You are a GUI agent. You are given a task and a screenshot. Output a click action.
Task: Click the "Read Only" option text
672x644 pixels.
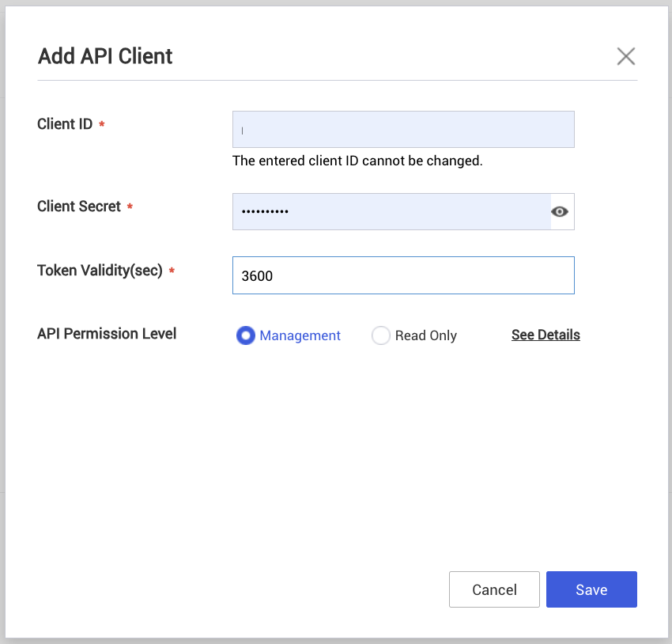pos(426,335)
